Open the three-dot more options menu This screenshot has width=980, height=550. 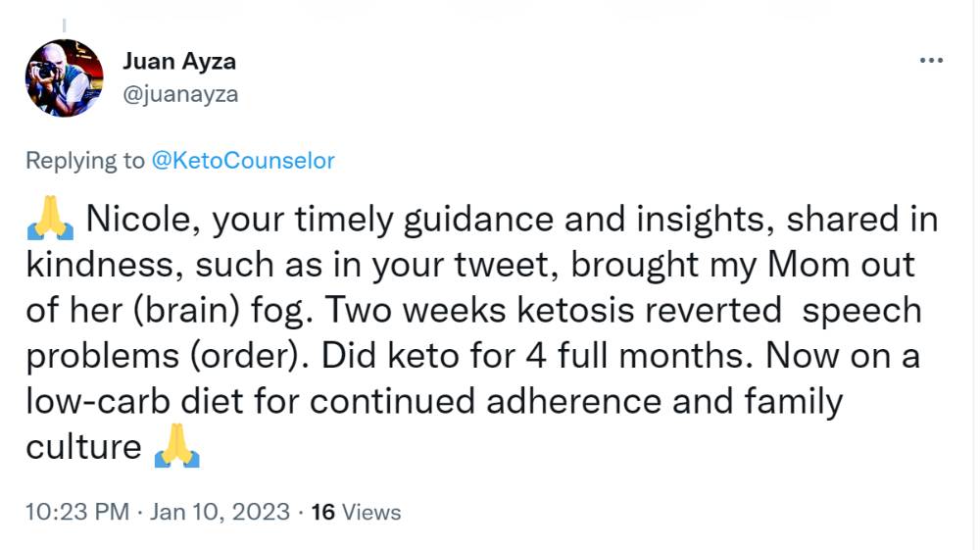[x=931, y=61]
